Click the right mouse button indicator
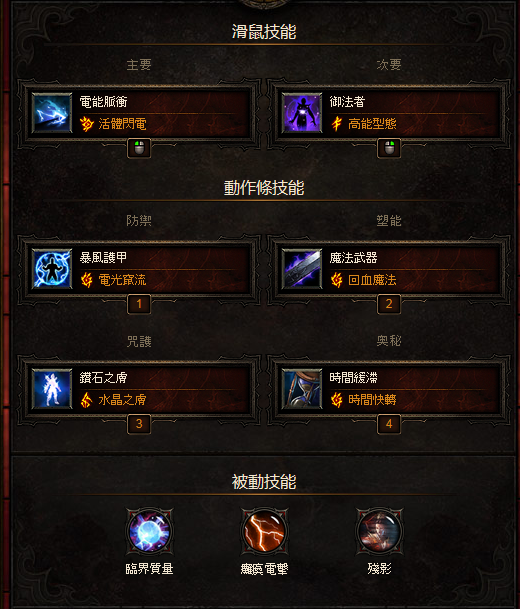The width and height of the screenshot is (520, 609). pos(389,148)
